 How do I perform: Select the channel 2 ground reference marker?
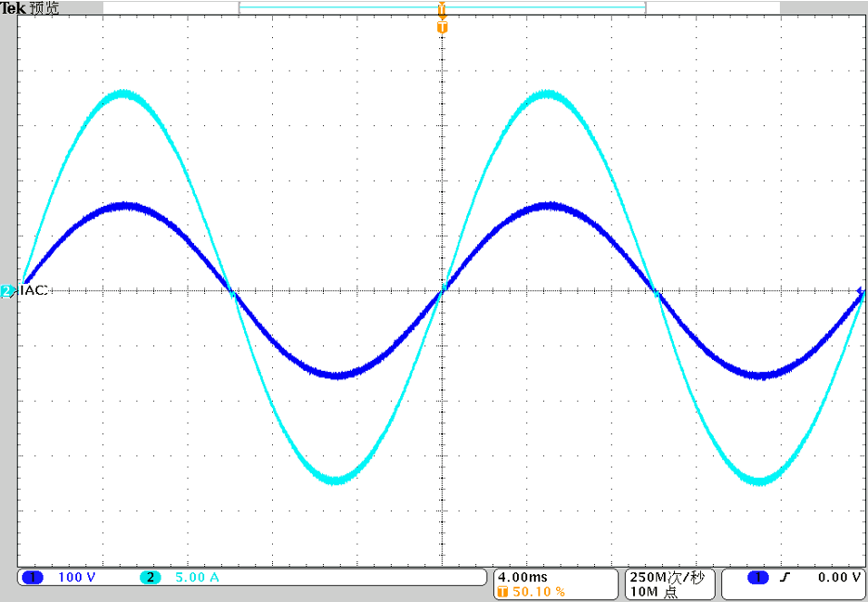[7, 291]
